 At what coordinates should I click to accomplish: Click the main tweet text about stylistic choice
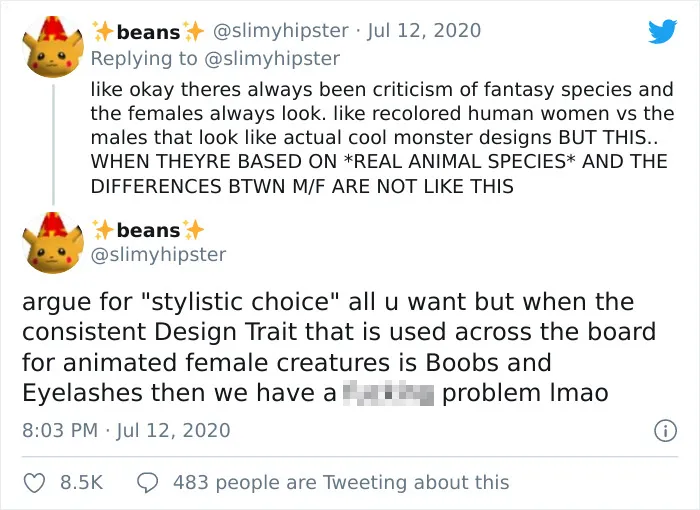[339, 347]
